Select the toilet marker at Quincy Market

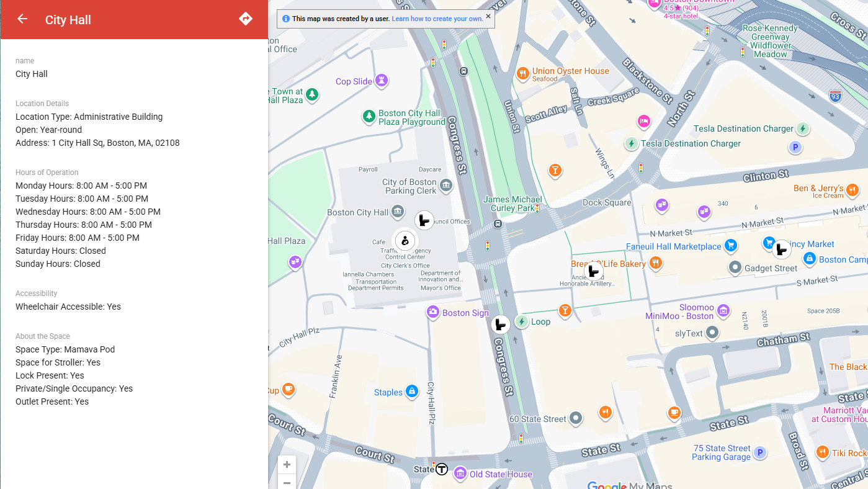(782, 249)
